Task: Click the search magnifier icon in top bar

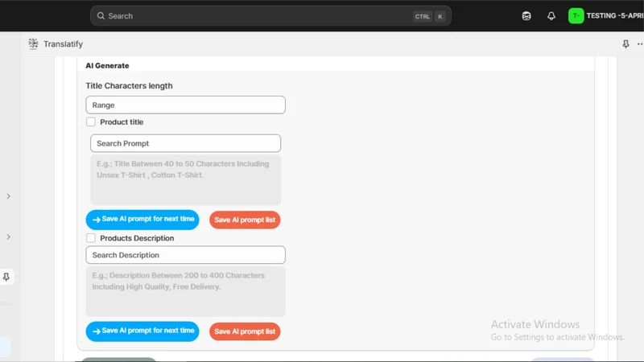Action: point(101,16)
